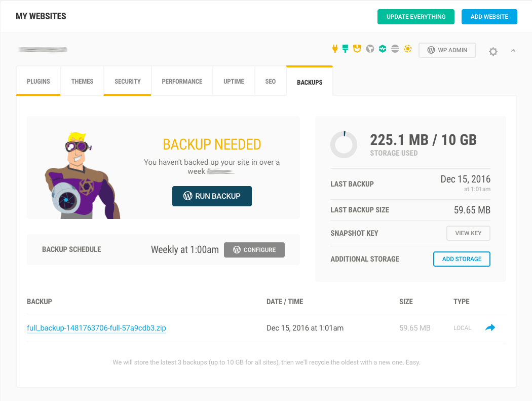Click the yellow security shield icon
This screenshot has width=532, height=401.
click(357, 49)
